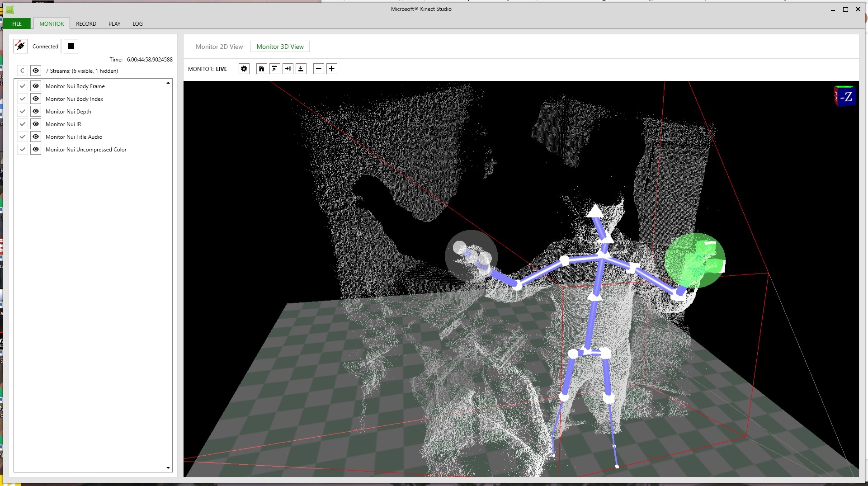Hide the Monitor Nui Depth stream

tap(36, 111)
